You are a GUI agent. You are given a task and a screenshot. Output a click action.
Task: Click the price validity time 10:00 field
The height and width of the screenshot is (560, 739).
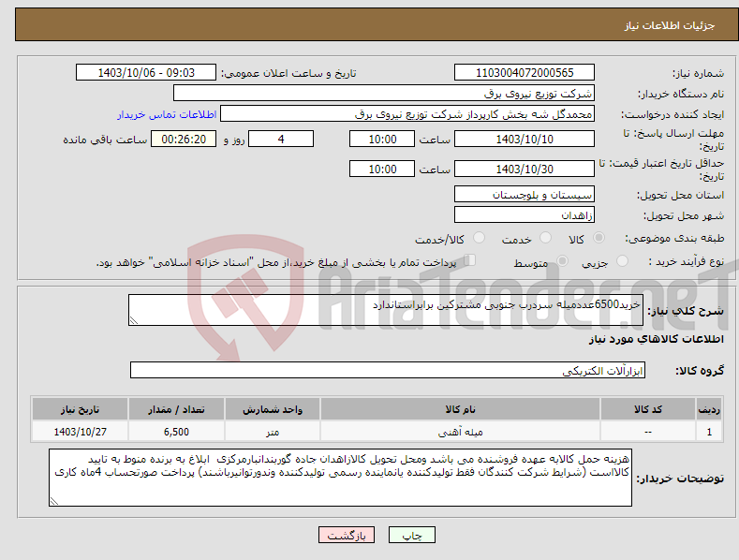click(x=382, y=169)
